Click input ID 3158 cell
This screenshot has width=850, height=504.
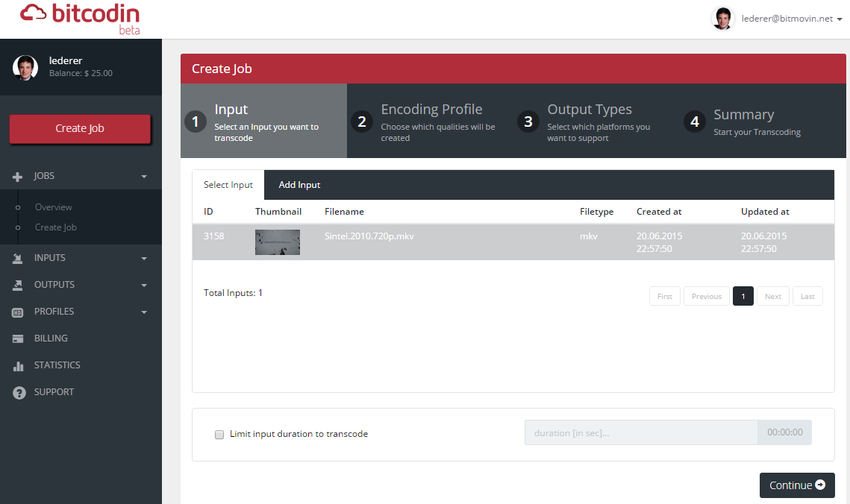coord(213,236)
